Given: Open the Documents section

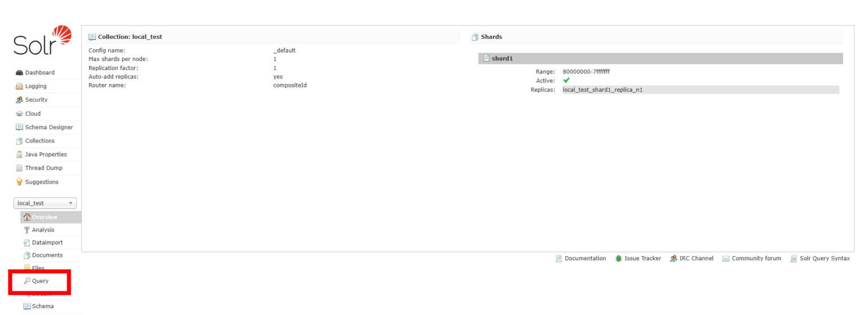Looking at the screenshot, I should point(47,255).
